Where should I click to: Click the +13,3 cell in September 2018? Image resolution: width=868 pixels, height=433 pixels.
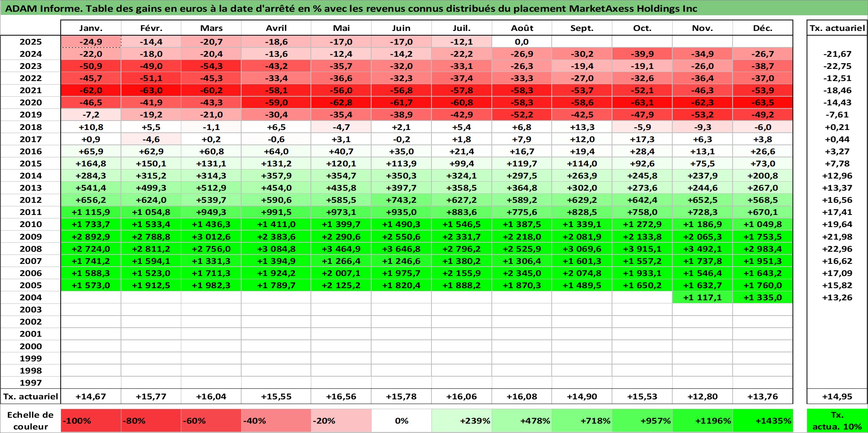tap(582, 127)
